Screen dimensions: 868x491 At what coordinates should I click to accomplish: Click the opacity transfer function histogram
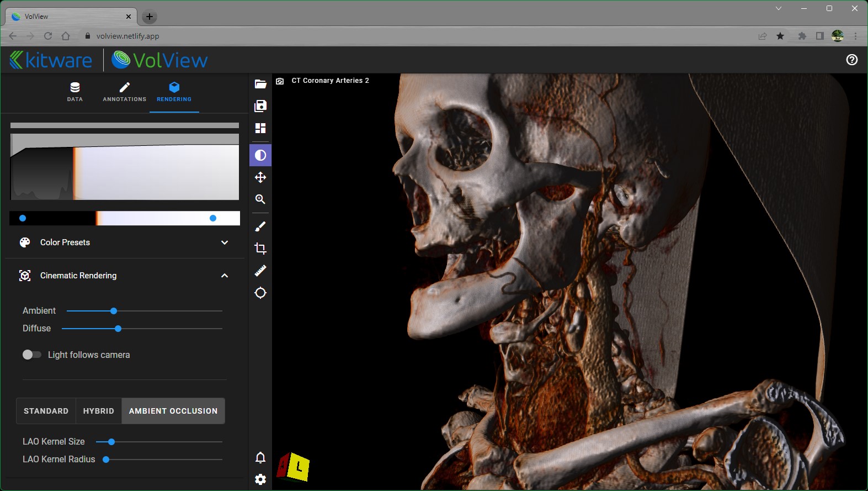[125, 167]
